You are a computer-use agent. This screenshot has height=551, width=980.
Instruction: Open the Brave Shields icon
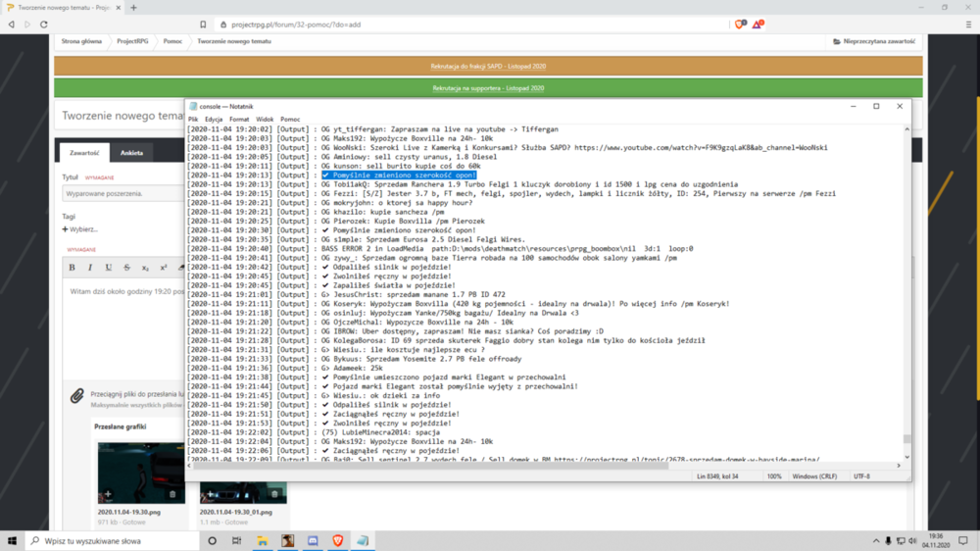[740, 25]
